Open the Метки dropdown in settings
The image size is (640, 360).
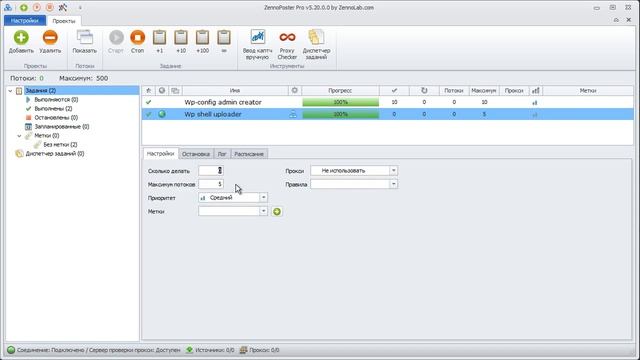pyautogui.click(x=263, y=211)
